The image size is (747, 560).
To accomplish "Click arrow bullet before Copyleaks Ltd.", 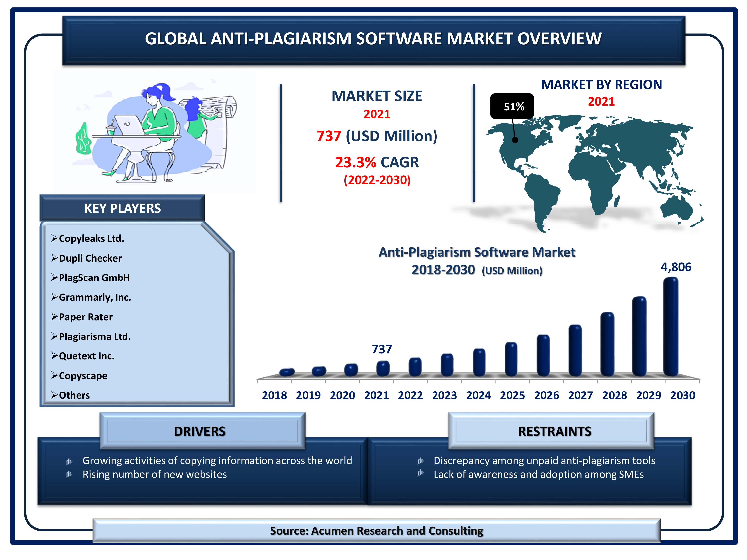I will (54, 238).
